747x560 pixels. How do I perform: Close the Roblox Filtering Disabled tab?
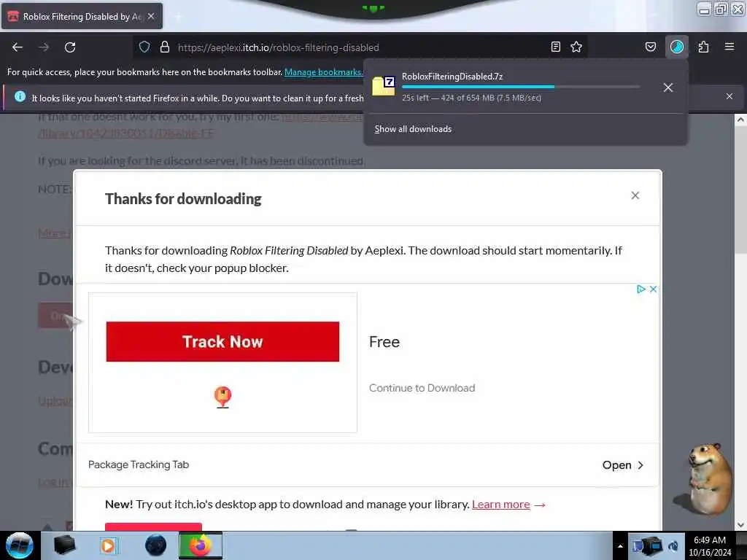pos(151,16)
